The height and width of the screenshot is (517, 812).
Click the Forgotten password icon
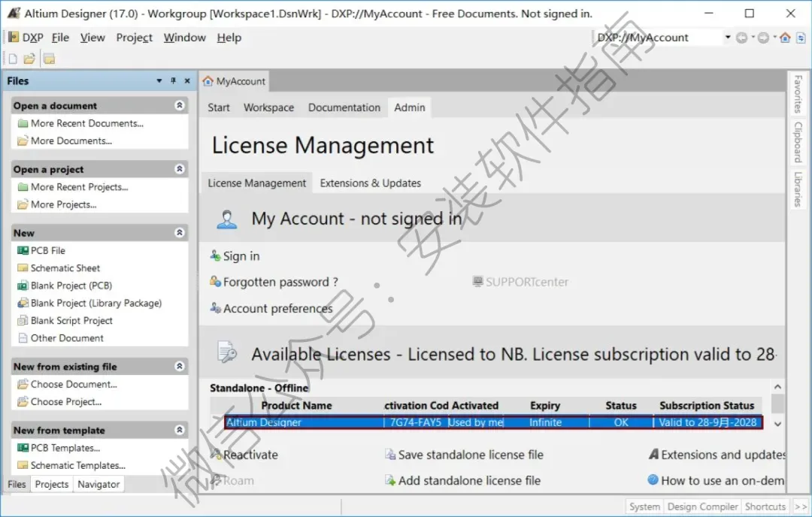click(216, 282)
